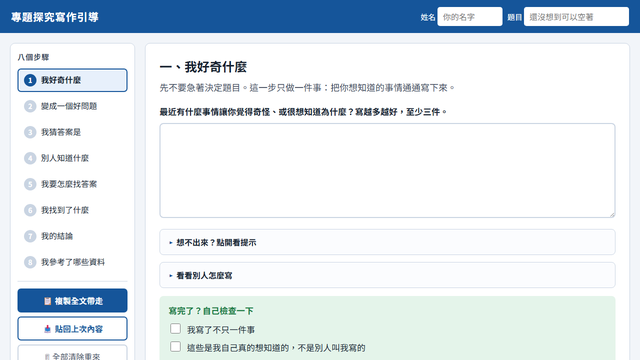Click the numbered circle icon for step 5

(x=30, y=184)
